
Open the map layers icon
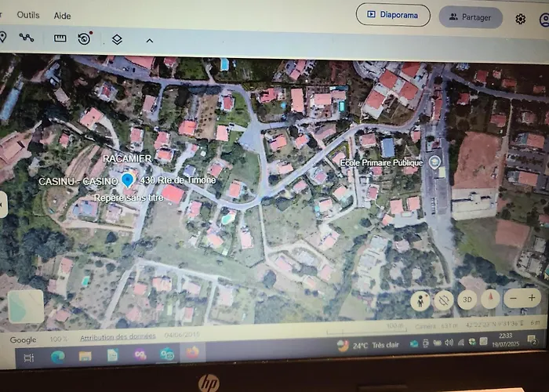(117, 39)
